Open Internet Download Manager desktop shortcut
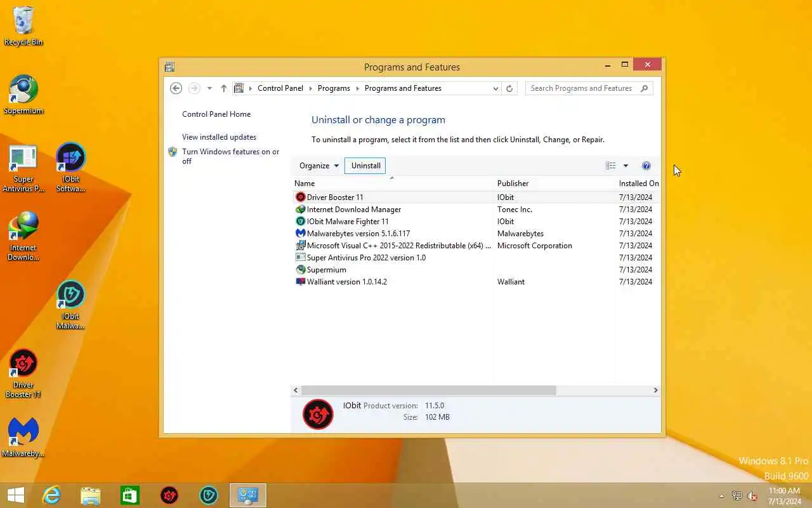The height and width of the screenshot is (508, 812). pos(23,236)
